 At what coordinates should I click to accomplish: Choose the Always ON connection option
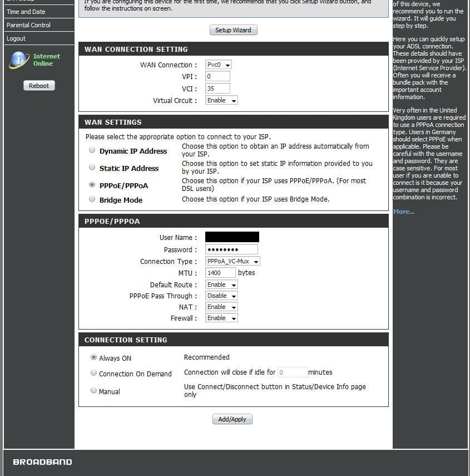(x=93, y=357)
